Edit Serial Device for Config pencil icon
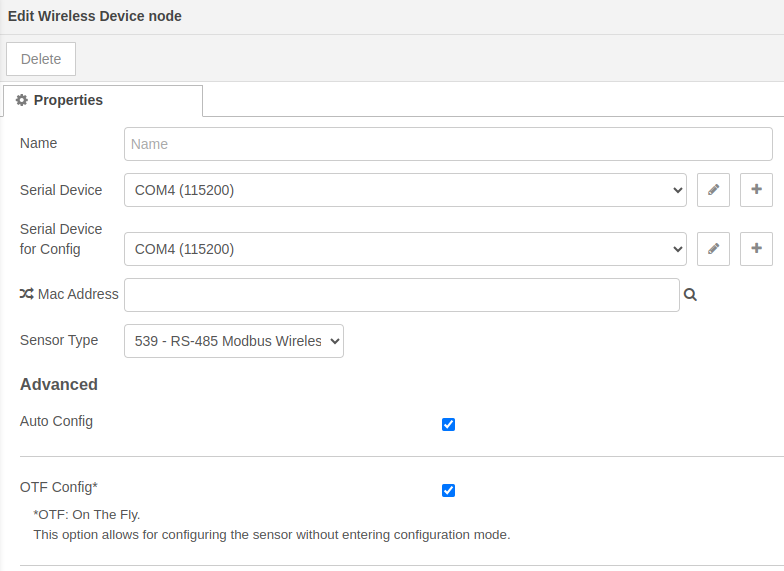 point(713,249)
